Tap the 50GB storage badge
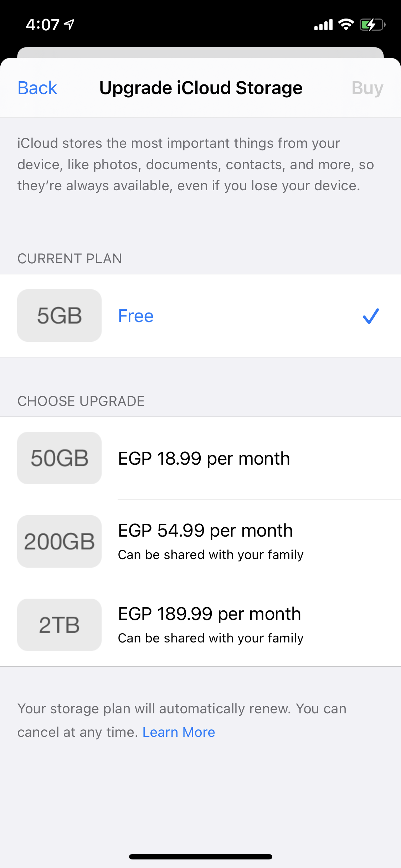The height and width of the screenshot is (868, 401). coord(59,458)
